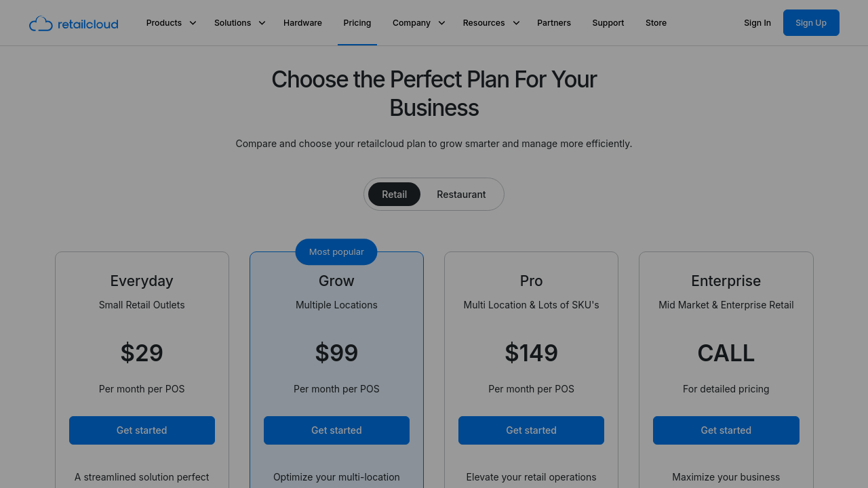Switch pricing toggle to Restaurant
Screen dimensions: 868x488
[461, 195]
